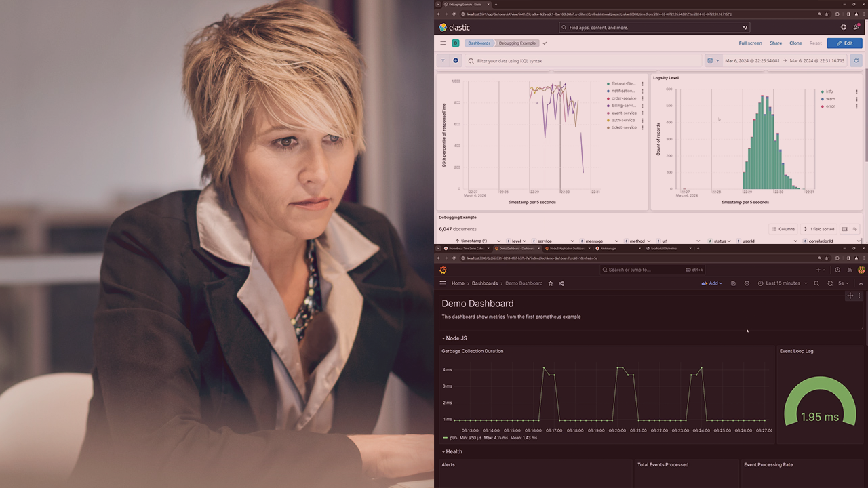Image resolution: width=868 pixels, height=488 pixels.
Task: Focus the KQL filter input field
Action: [x=583, y=61]
